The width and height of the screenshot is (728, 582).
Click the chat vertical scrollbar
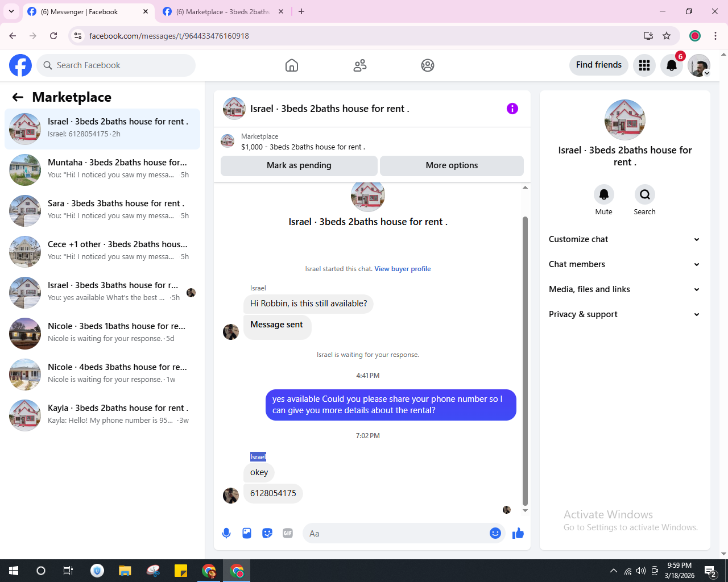point(525,361)
